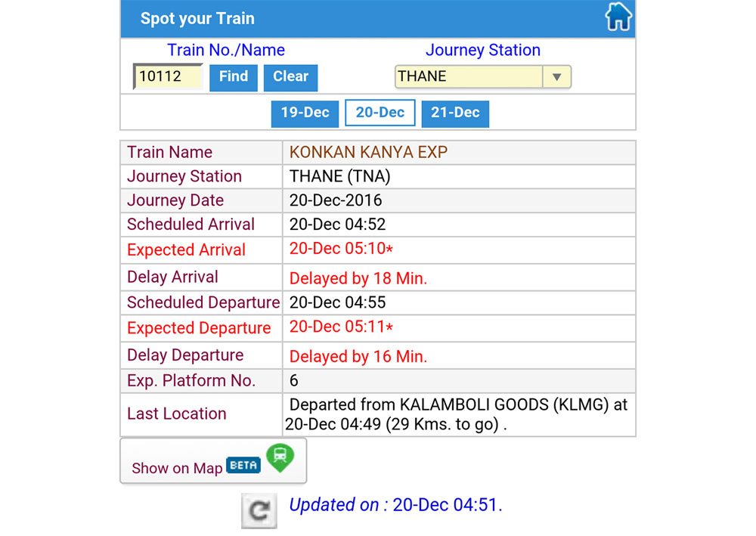Image resolution: width=756 pixels, height=536 pixels.
Task: Click the KONKAN KANYA EXP train name
Action: pos(368,152)
